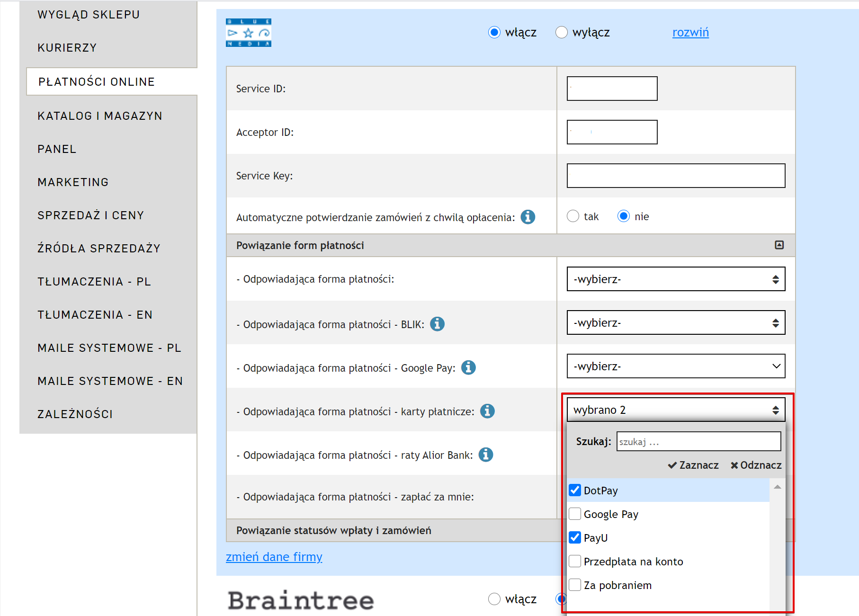Image resolution: width=859 pixels, height=616 pixels.
Task: Uncheck the DotPay checkbox
Action: click(x=575, y=490)
